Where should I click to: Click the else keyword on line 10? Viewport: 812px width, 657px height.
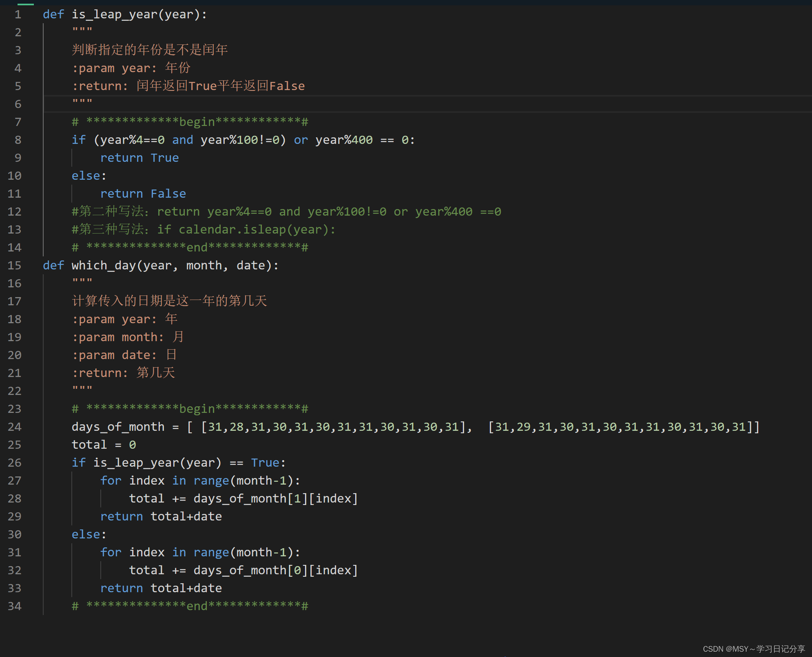point(85,175)
